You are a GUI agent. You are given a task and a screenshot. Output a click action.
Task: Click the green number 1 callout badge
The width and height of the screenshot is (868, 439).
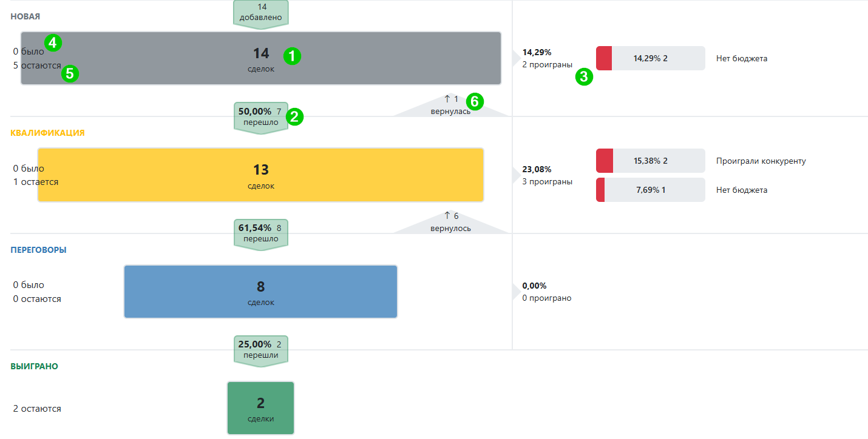292,56
